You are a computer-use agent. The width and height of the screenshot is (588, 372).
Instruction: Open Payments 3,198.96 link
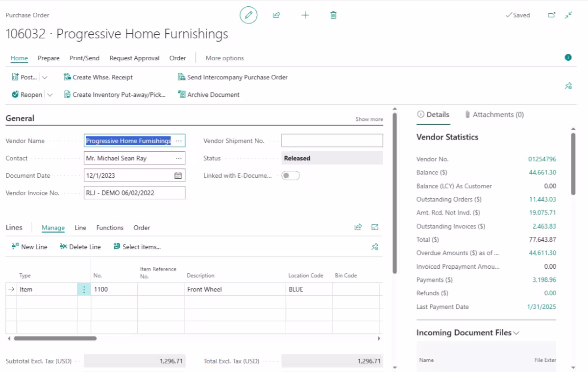(544, 280)
